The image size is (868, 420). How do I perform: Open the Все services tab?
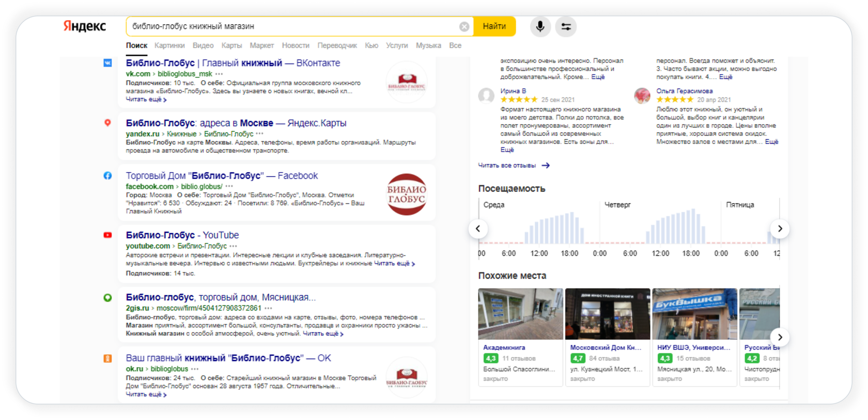click(455, 46)
